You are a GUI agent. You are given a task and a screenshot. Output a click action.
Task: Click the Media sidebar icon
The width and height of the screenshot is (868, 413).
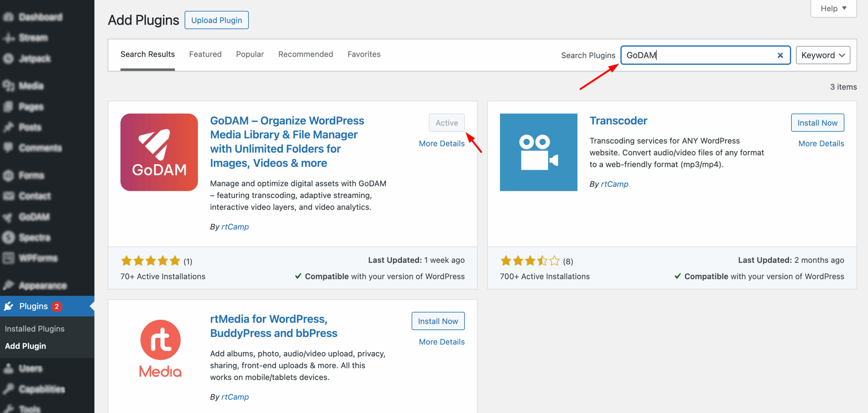tap(8, 86)
